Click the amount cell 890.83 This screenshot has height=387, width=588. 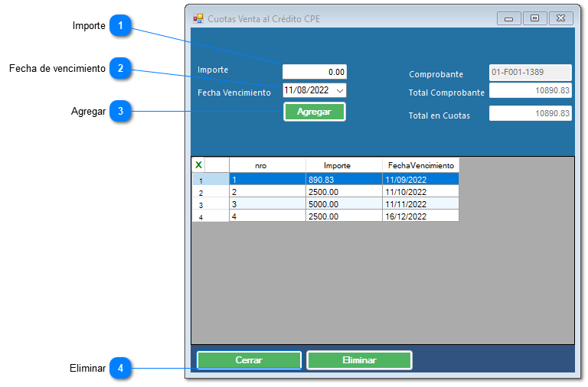click(344, 179)
